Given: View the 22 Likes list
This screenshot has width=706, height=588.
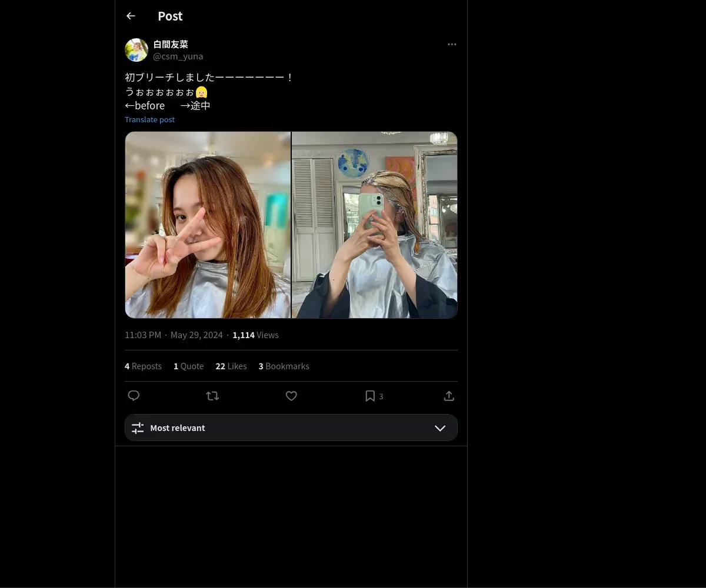Looking at the screenshot, I should click(x=231, y=366).
